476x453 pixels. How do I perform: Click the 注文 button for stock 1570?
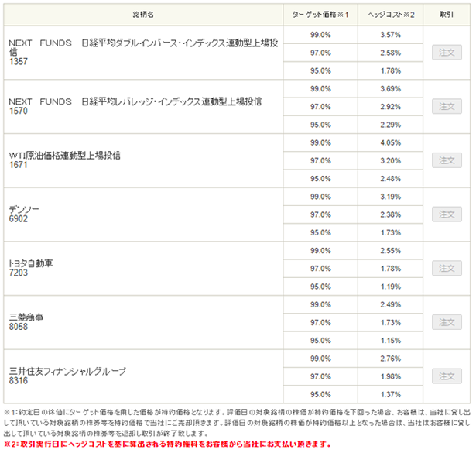point(447,106)
